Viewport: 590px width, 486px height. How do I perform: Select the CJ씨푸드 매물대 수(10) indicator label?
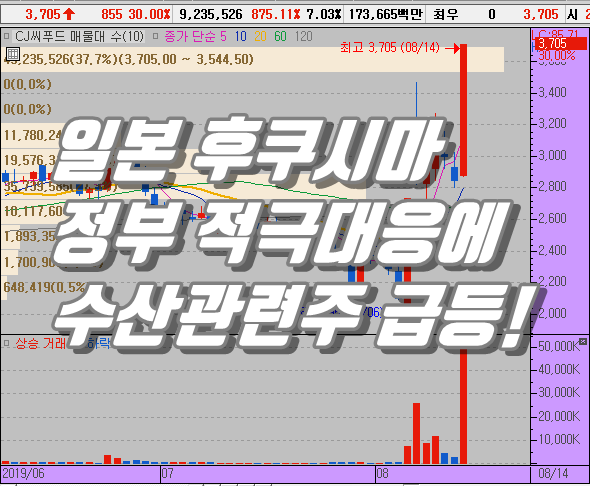tap(80, 36)
